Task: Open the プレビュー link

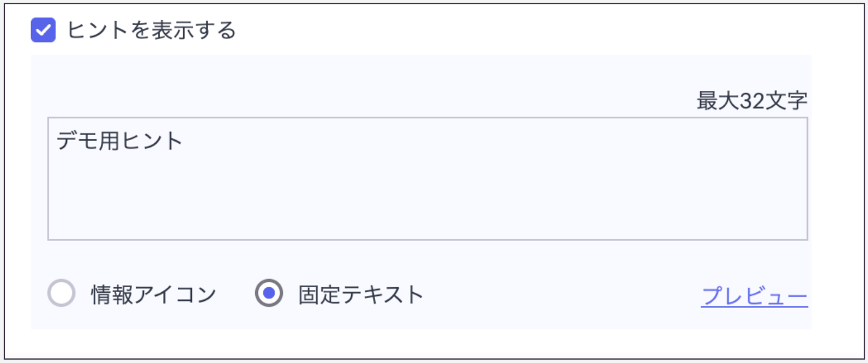Action: [x=754, y=296]
